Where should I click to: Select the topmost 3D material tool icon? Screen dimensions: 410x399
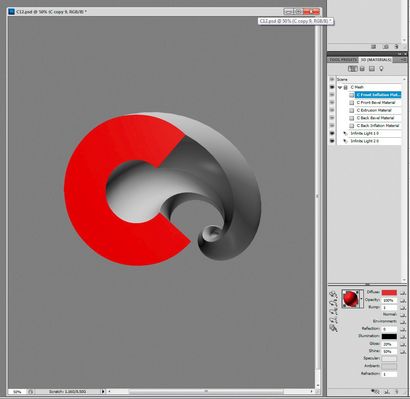333,294
